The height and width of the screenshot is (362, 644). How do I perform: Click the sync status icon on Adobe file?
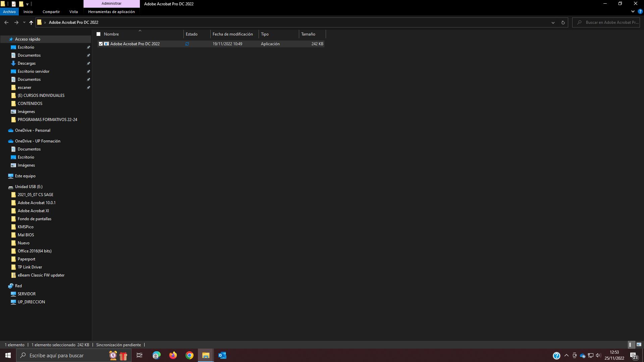(x=187, y=44)
